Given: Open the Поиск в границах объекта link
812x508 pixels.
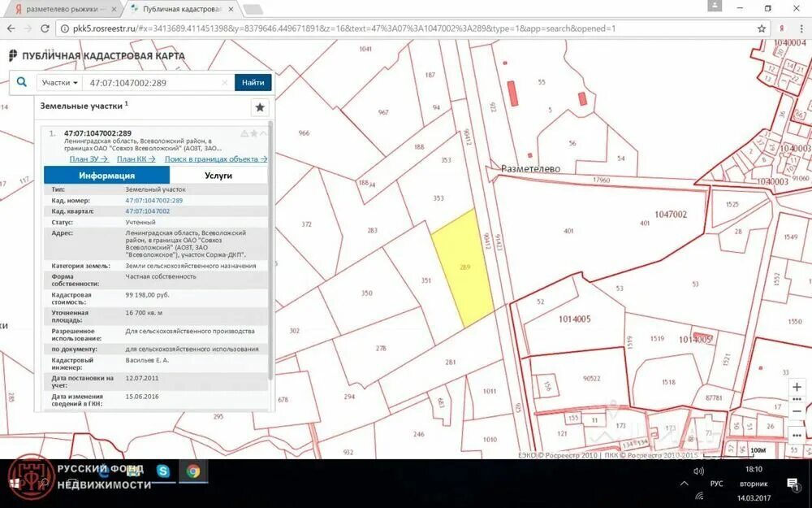Looking at the screenshot, I should click(216, 159).
